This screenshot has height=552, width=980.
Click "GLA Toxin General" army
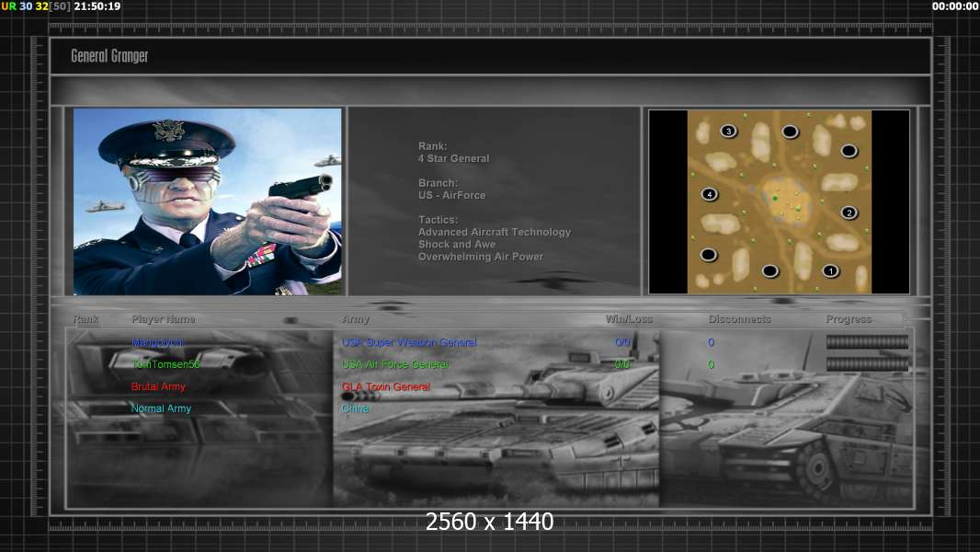[x=385, y=387]
